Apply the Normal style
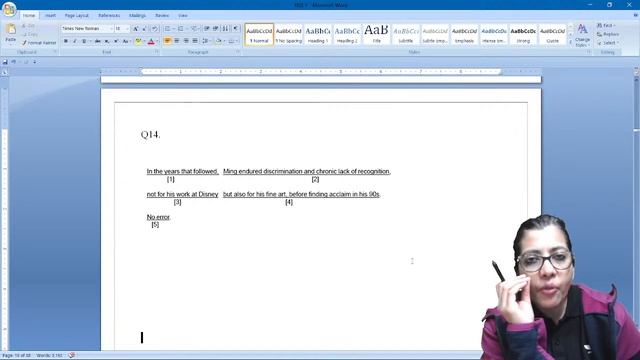 pos(259,34)
